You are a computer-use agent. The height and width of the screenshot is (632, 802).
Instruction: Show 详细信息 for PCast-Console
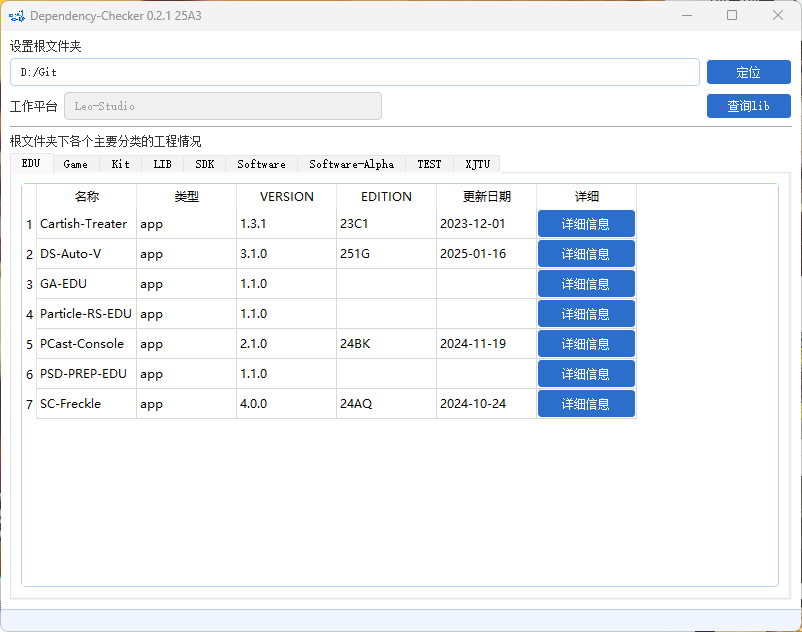pyautogui.click(x=586, y=344)
